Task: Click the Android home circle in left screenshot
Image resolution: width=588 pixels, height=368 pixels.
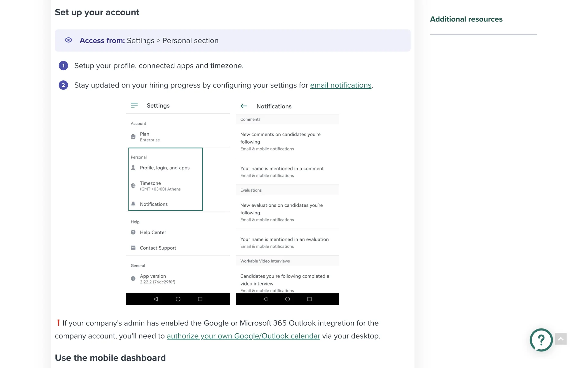Action: (x=178, y=299)
